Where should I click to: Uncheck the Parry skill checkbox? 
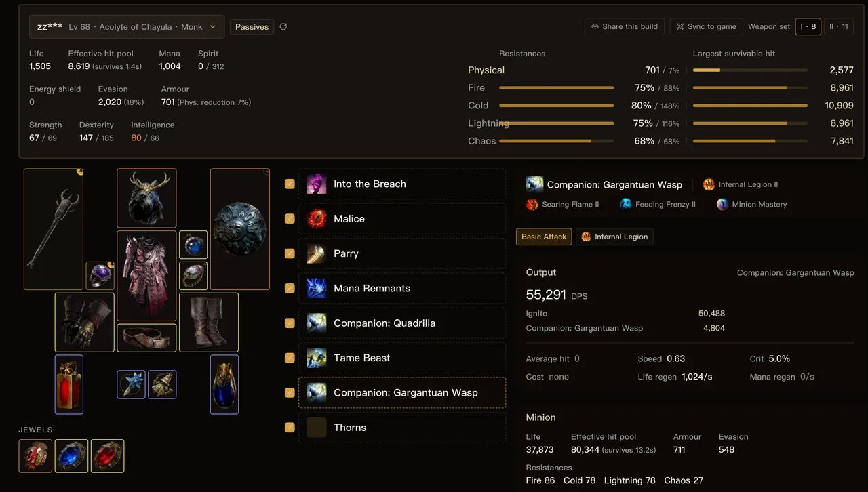(x=290, y=253)
